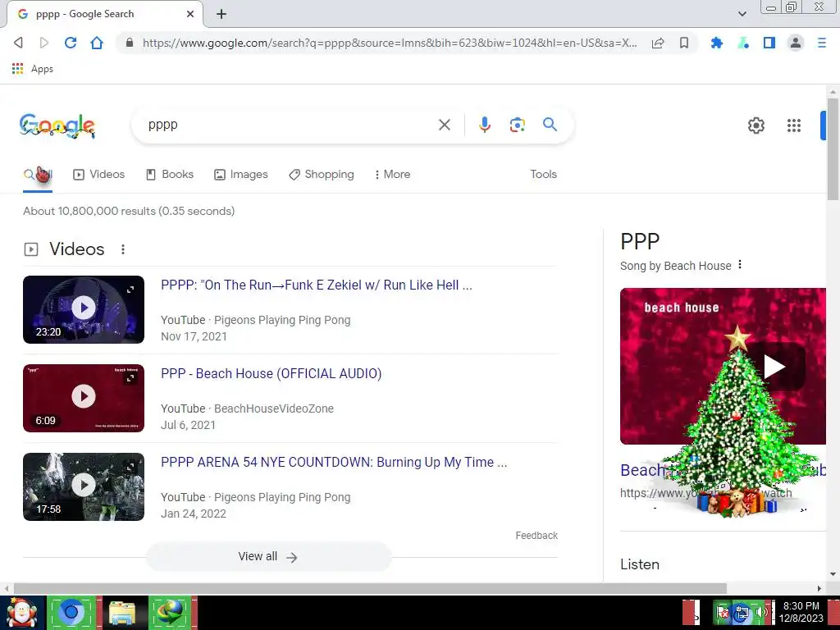The height and width of the screenshot is (630, 840).
Task: Switch to the Books results tab
Action: coord(170,174)
